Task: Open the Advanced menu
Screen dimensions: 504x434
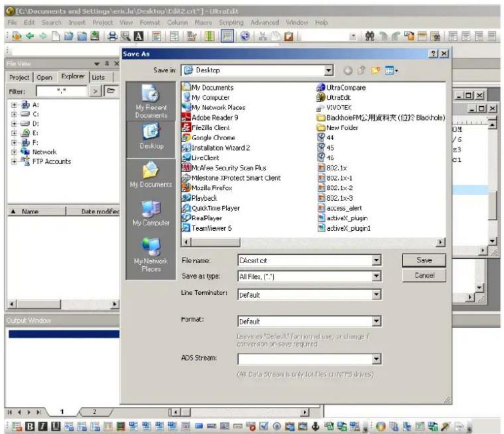Action: [x=265, y=23]
